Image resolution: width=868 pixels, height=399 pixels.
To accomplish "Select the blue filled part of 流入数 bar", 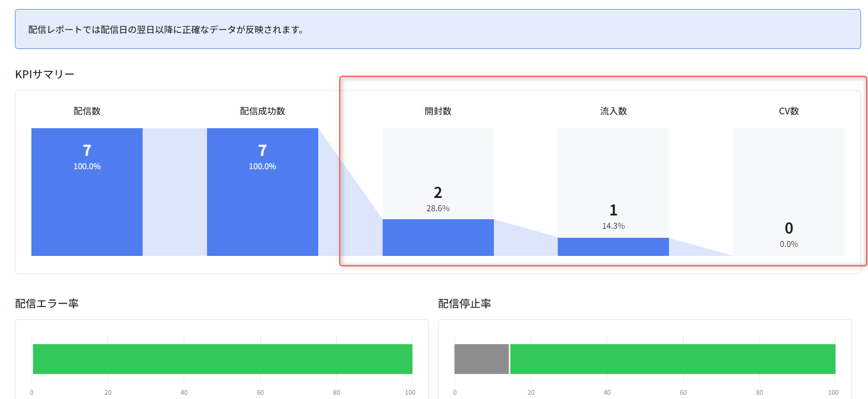I will (613, 247).
